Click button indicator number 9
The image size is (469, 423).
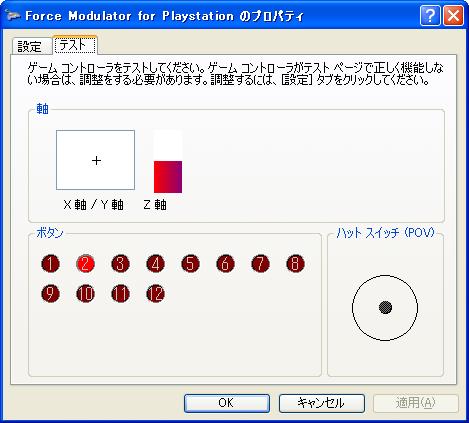click(50, 294)
